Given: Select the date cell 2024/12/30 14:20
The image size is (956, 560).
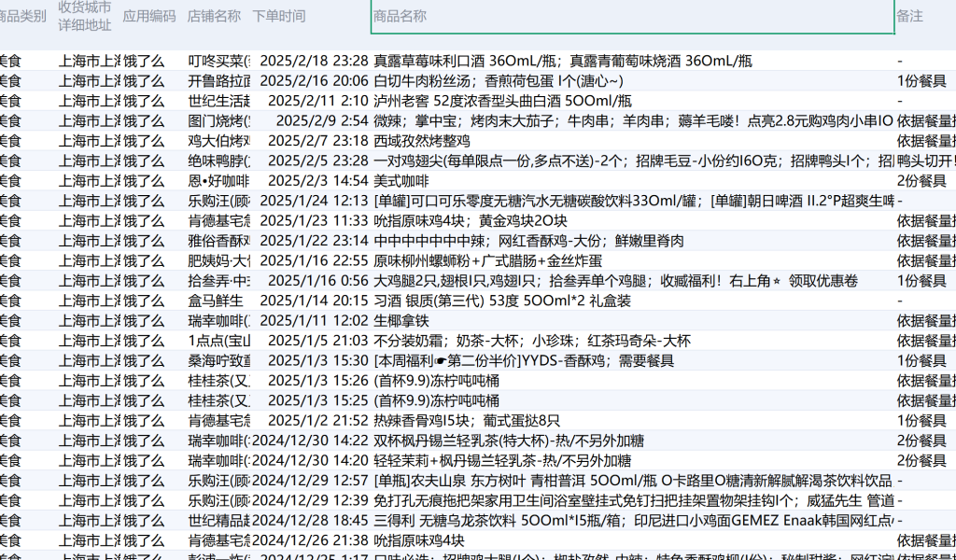Looking at the screenshot, I should point(310,461).
